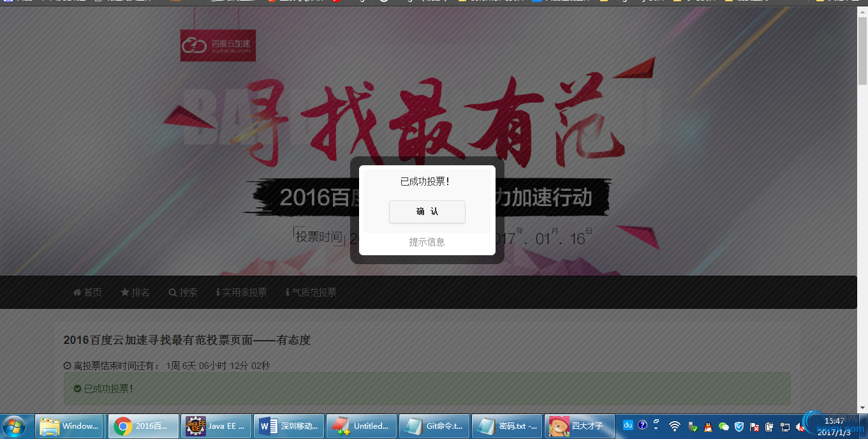This screenshot has width=868, height=439.
Task: Click the 投票时间 label on banner
Action: [319, 236]
